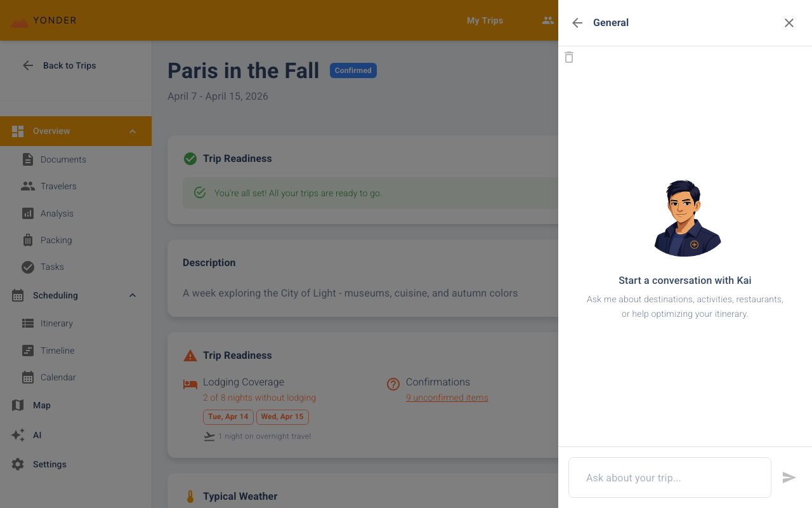Close the General chat panel
Screen dimensions: 812x508
tap(789, 23)
